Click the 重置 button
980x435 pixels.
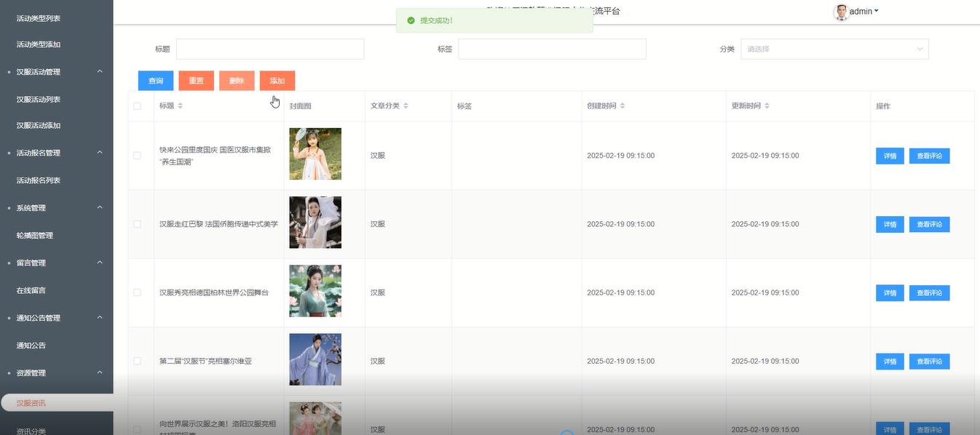(x=197, y=81)
